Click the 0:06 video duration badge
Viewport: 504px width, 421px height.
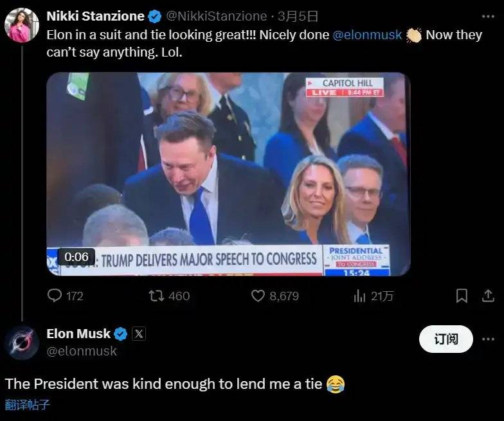pos(76,256)
